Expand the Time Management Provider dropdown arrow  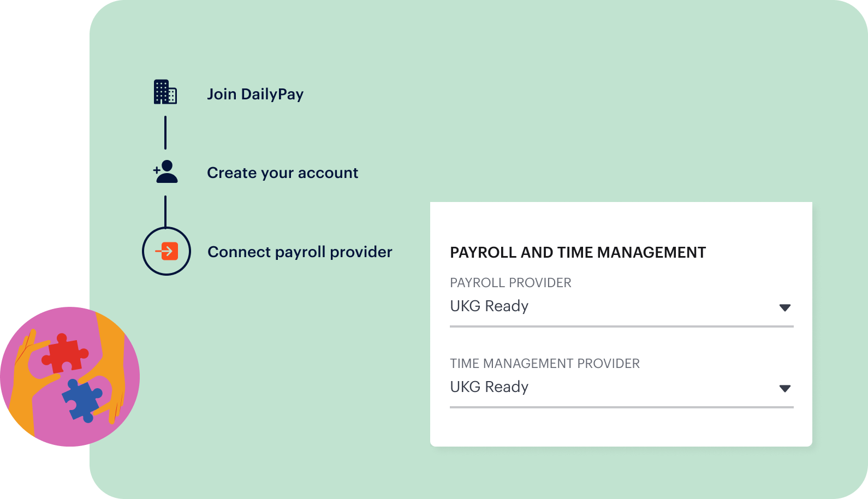(x=784, y=388)
